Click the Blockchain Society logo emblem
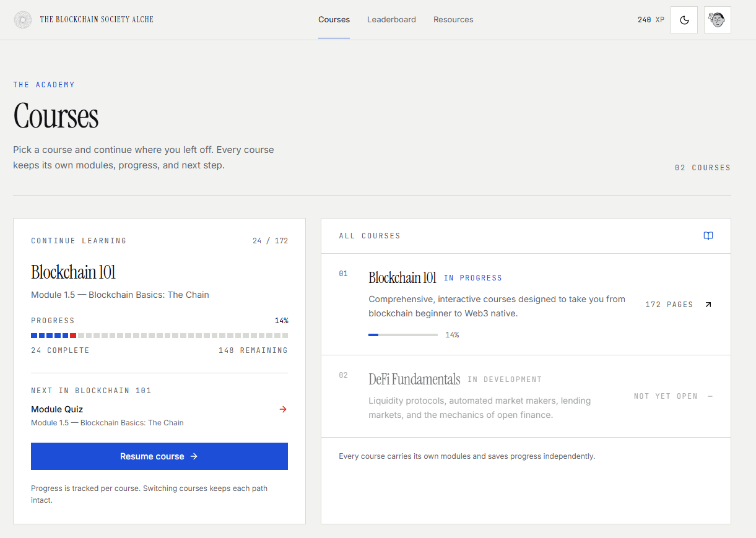The height and width of the screenshot is (538, 756). point(23,20)
